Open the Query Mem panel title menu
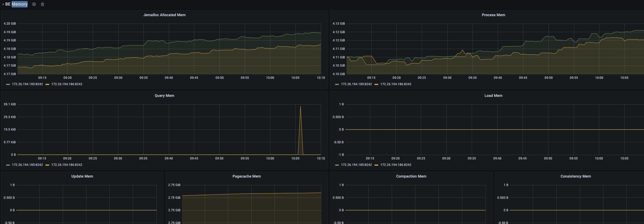The height and width of the screenshot is (224, 644). pos(164,96)
